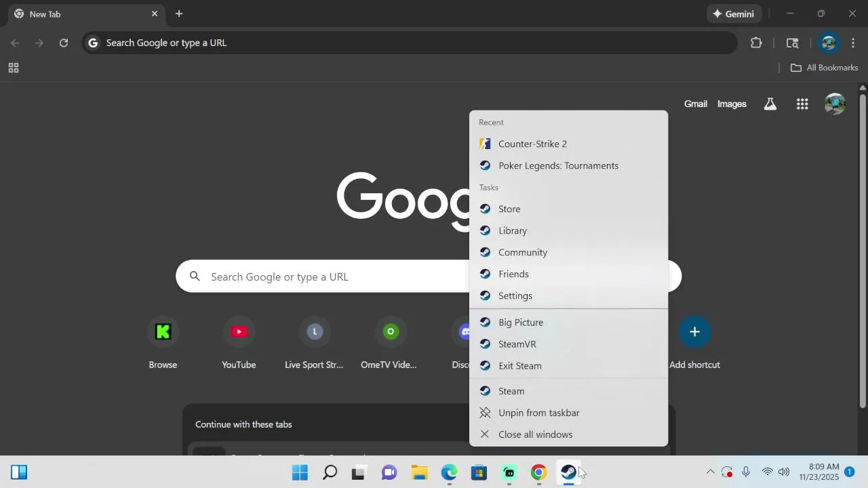Open the Live Sport Str... shortcut
This screenshot has width=868, height=488.
[x=314, y=344]
